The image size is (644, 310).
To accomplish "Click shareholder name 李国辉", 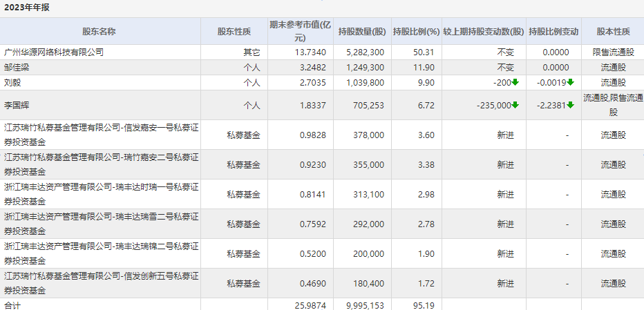I will tap(17, 105).
